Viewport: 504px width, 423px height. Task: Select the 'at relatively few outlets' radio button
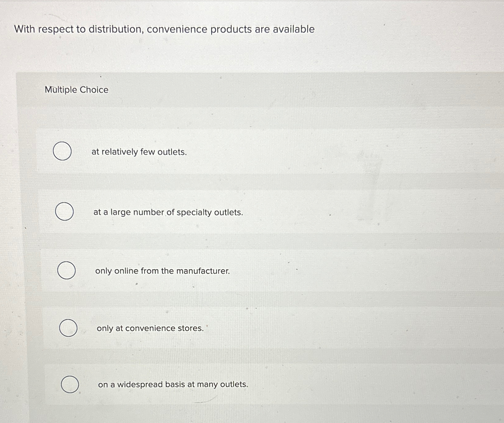62,151
